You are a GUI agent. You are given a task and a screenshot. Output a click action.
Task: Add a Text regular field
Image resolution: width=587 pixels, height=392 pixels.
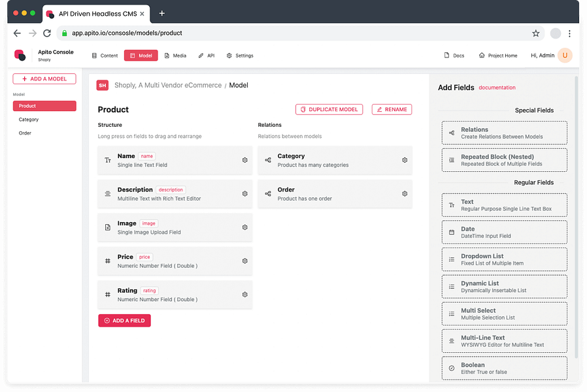click(504, 205)
